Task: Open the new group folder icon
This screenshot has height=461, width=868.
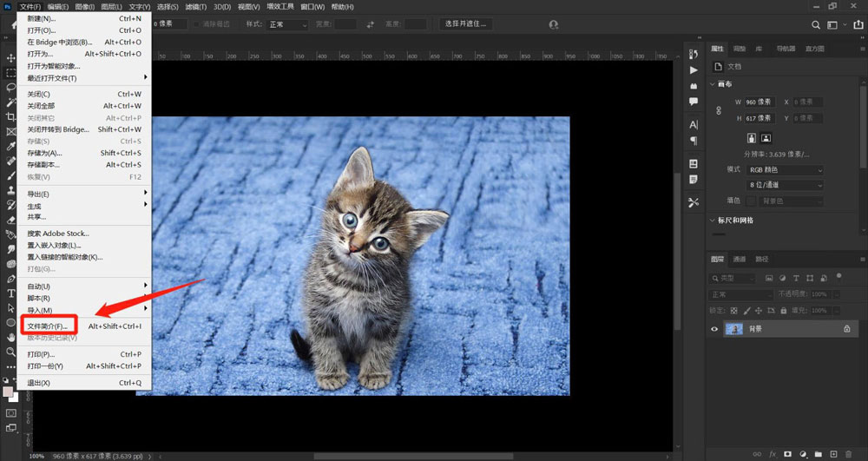Action: tap(819, 453)
